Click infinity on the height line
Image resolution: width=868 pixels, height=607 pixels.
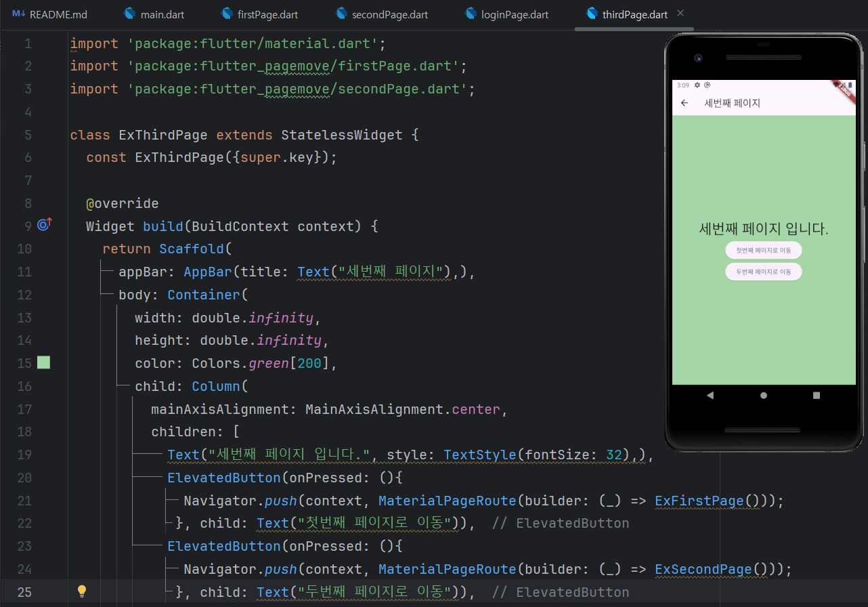click(289, 340)
